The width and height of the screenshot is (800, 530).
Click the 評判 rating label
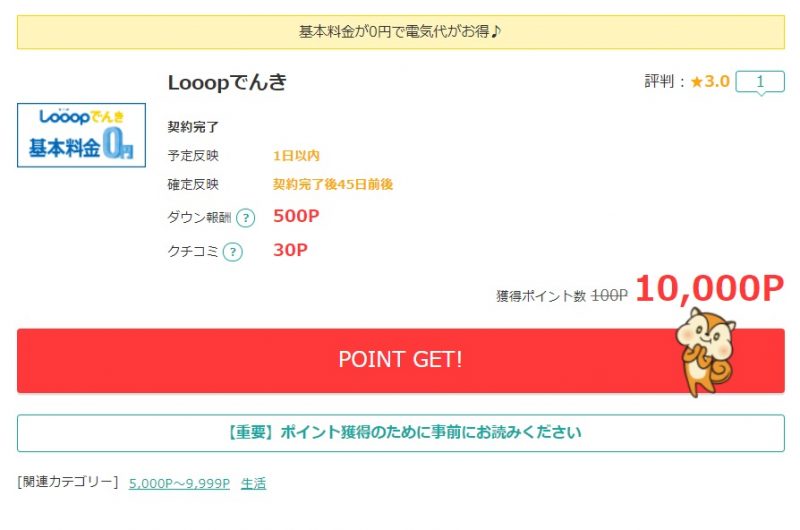(659, 81)
